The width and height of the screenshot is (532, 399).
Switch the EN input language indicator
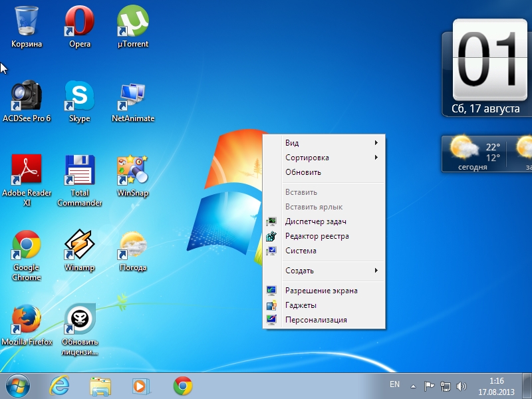click(394, 384)
